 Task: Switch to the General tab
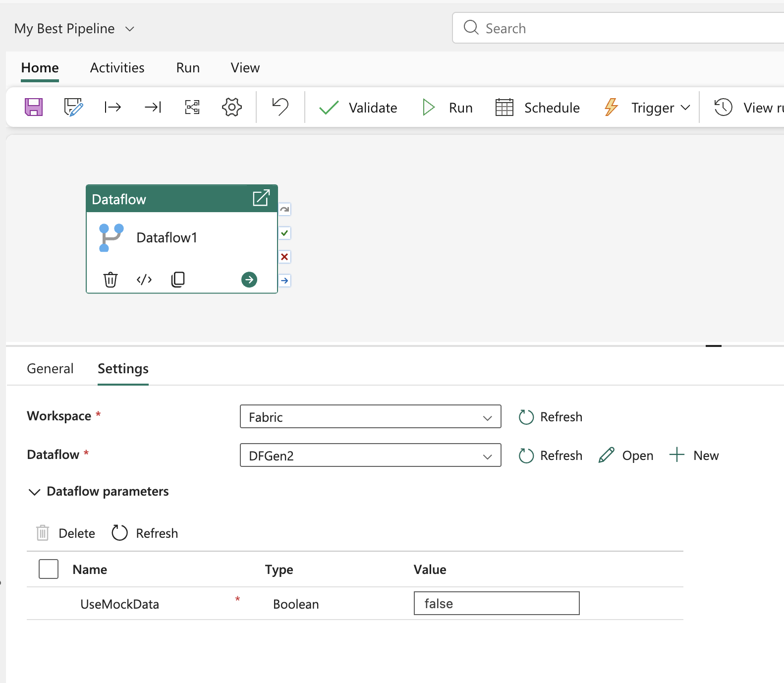(x=50, y=369)
